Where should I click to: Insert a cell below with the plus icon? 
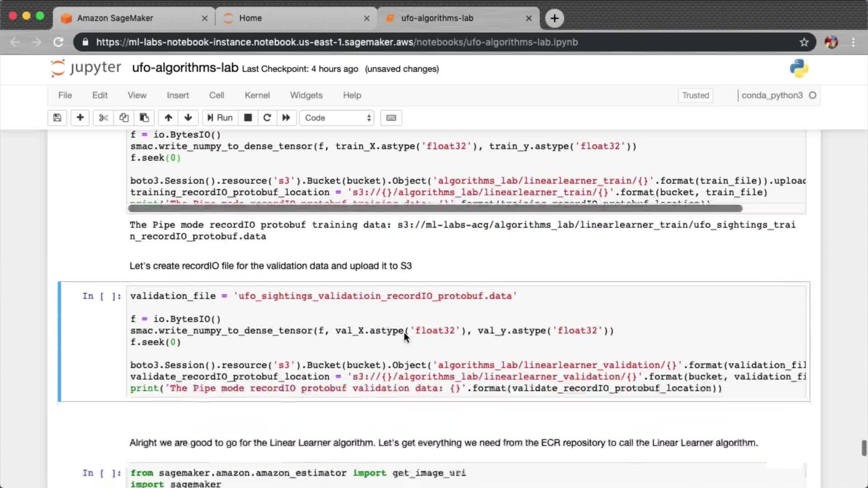80,118
